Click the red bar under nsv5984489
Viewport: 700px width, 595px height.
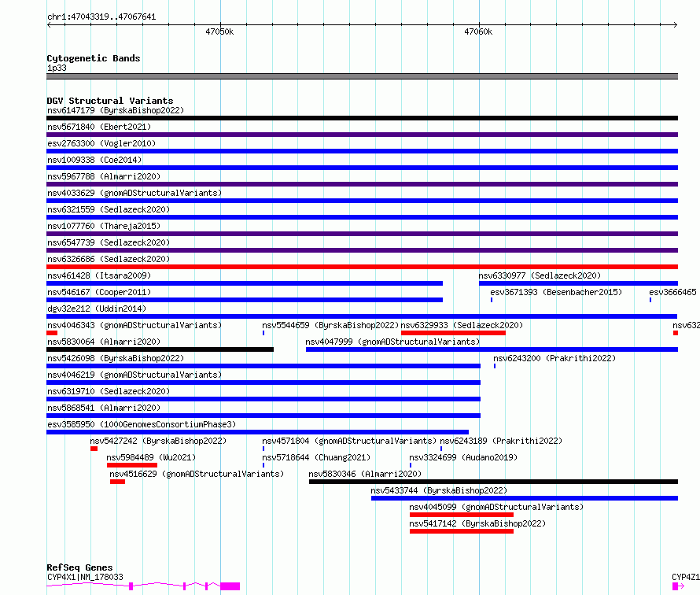[x=131, y=465]
